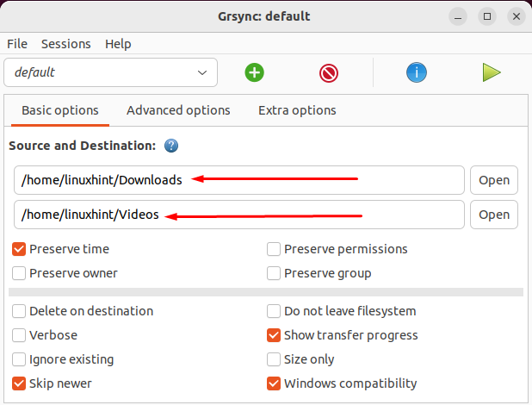This screenshot has width=532, height=405.
Task: Enable Delete on destination
Action: (20, 311)
